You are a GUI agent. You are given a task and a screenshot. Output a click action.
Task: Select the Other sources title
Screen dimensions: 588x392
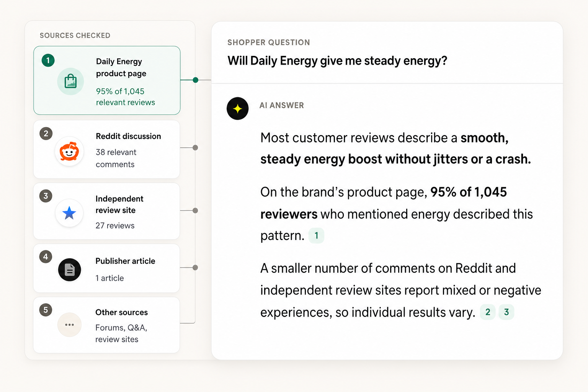[121, 312]
